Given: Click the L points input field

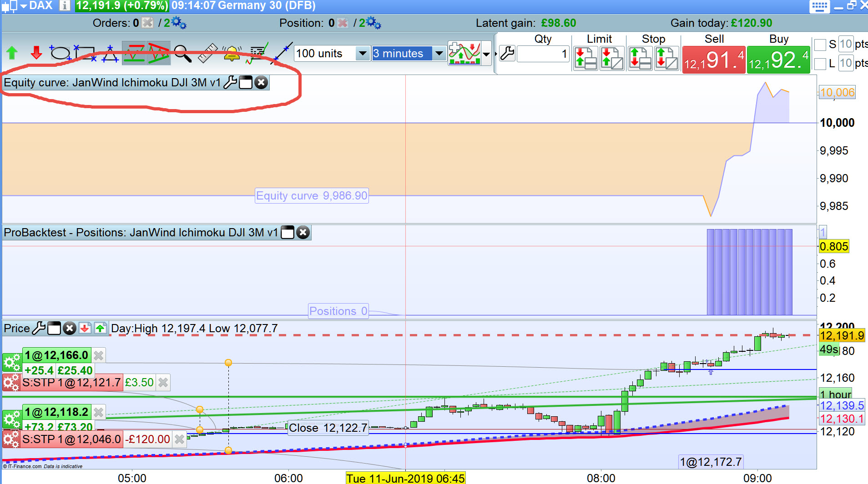Looking at the screenshot, I should pyautogui.click(x=846, y=63).
